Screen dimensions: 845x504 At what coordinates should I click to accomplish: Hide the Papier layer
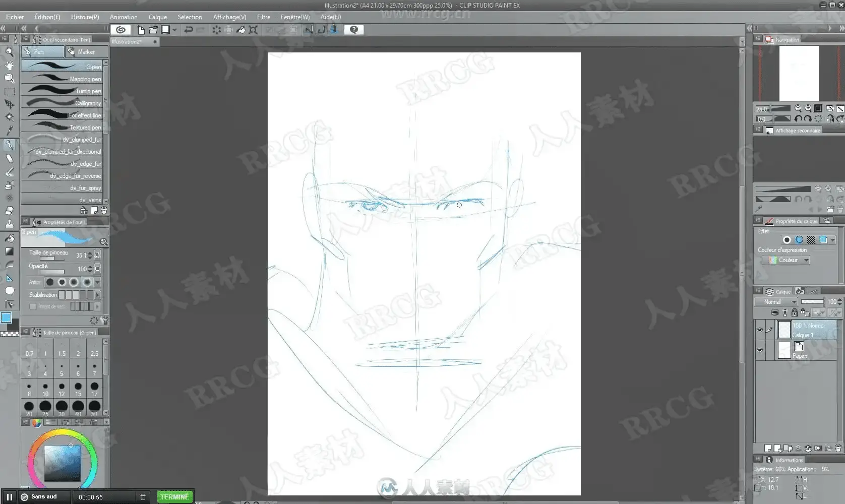point(760,350)
